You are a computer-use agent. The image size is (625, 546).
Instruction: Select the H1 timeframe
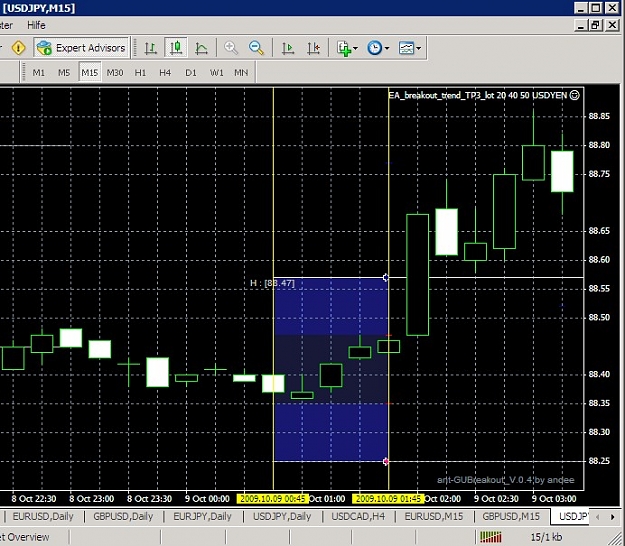tap(140, 73)
